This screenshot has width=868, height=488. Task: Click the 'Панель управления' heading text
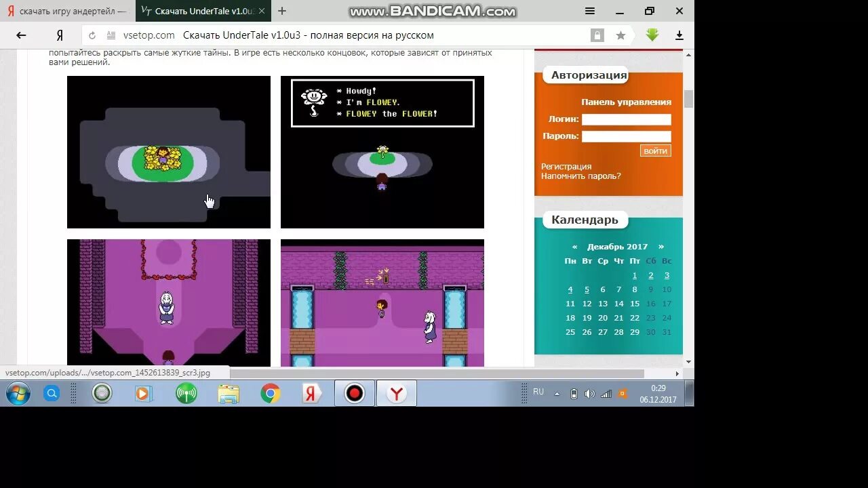[x=626, y=102]
